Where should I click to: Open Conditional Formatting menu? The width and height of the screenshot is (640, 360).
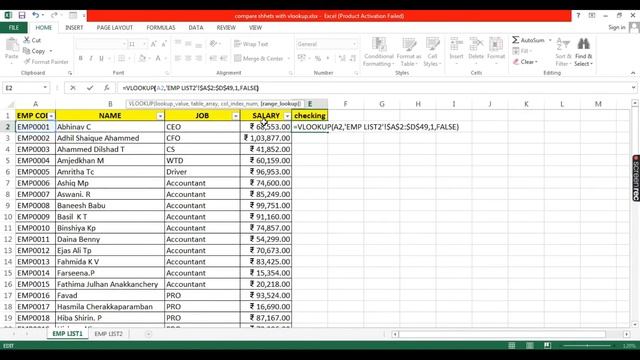pyautogui.click(x=379, y=52)
